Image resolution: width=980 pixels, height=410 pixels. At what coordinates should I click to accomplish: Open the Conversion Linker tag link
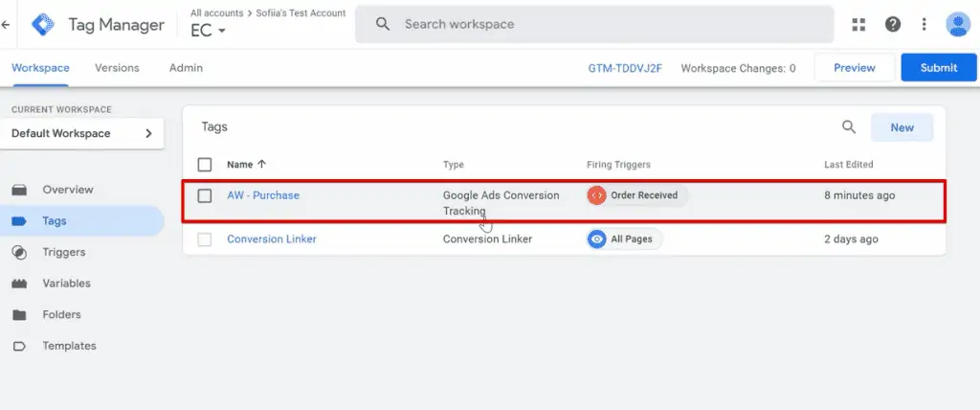(272, 239)
